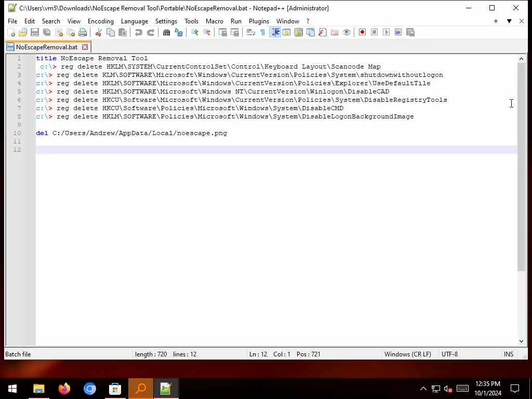
Task: Click UTF-8 encoding in status bar
Action: (x=449, y=354)
